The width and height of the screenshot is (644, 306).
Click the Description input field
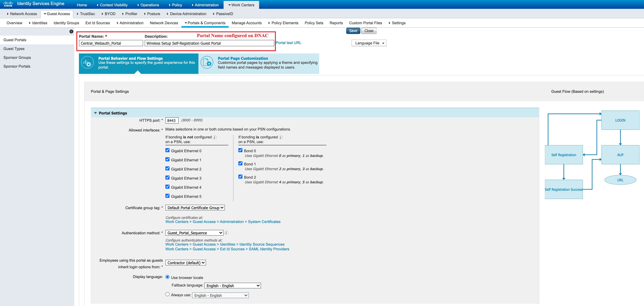coord(209,43)
